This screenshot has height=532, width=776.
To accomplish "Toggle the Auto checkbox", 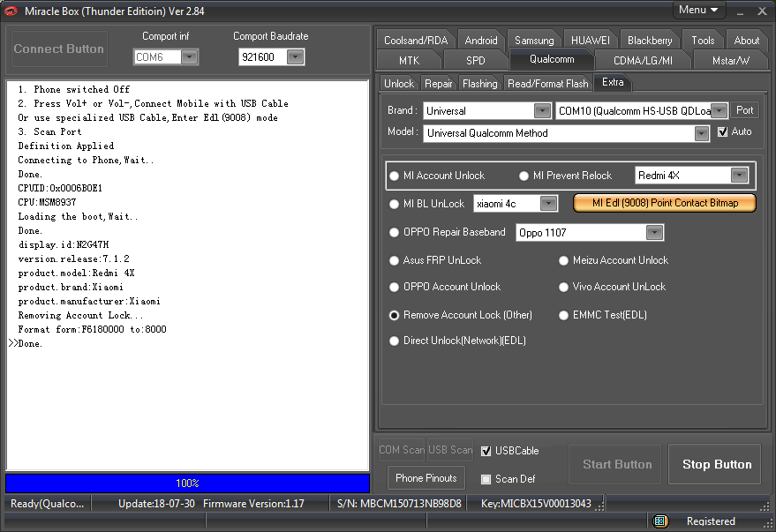I will (x=722, y=131).
